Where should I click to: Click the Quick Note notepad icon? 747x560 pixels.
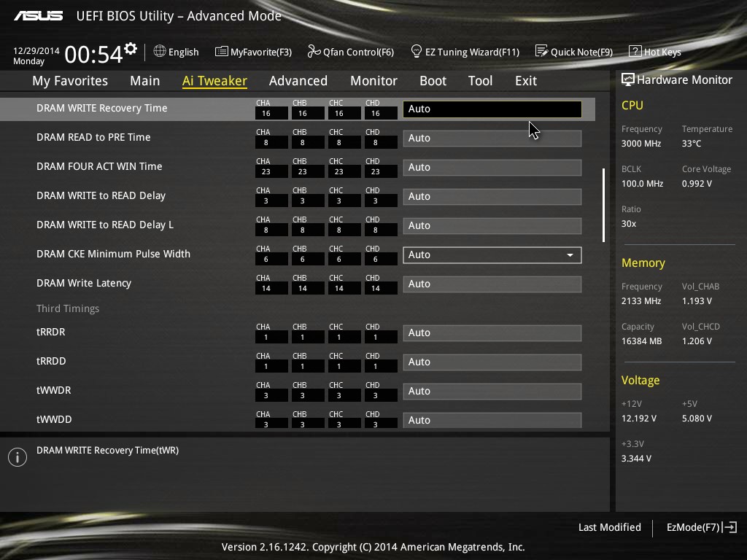pyautogui.click(x=541, y=51)
